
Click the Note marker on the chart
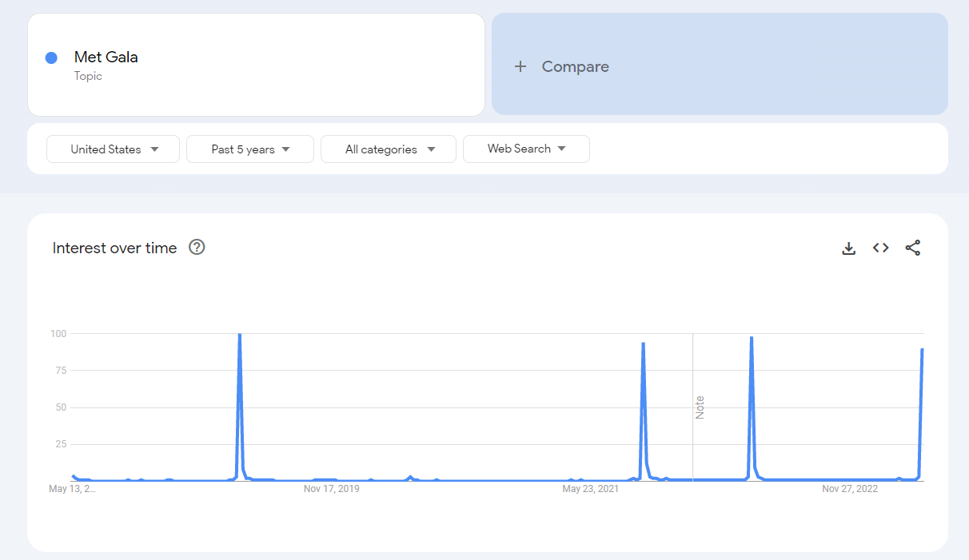(700, 407)
